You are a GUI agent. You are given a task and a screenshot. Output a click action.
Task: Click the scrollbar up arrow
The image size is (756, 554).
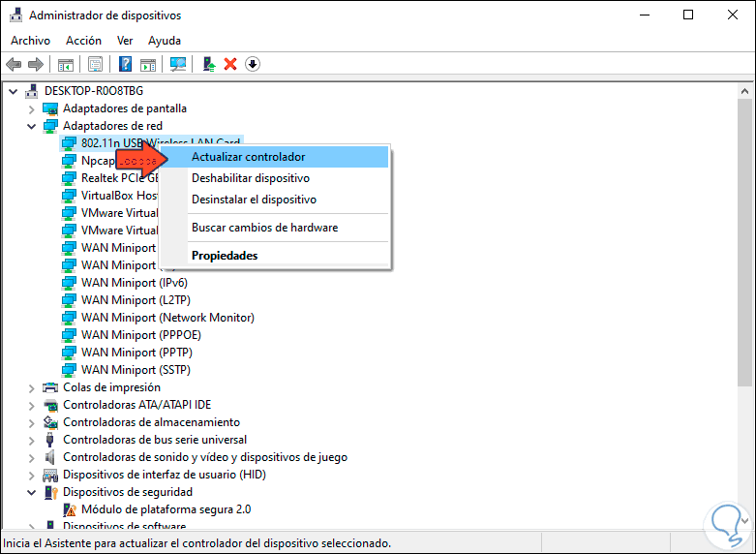pos(744,91)
